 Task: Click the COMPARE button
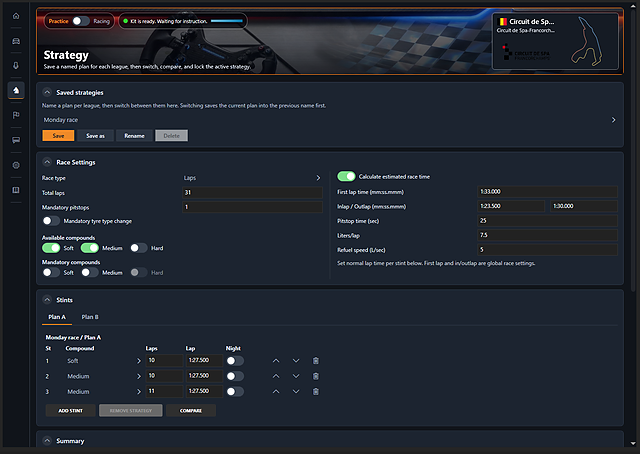click(191, 410)
